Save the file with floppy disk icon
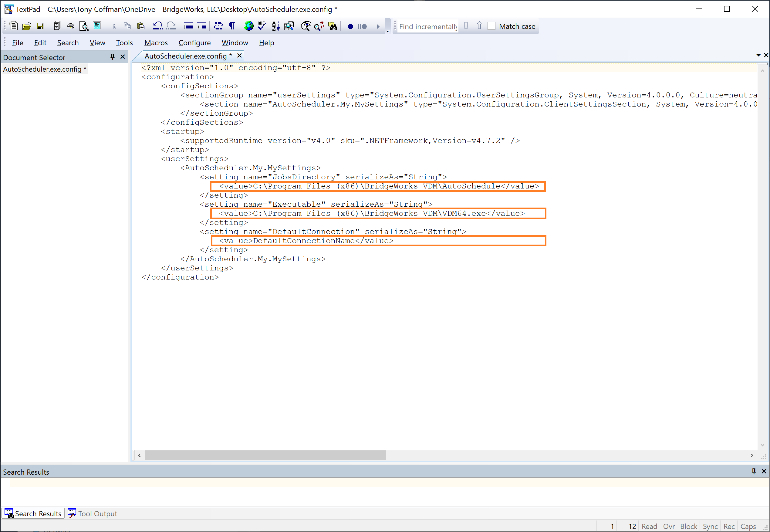 (x=40, y=26)
